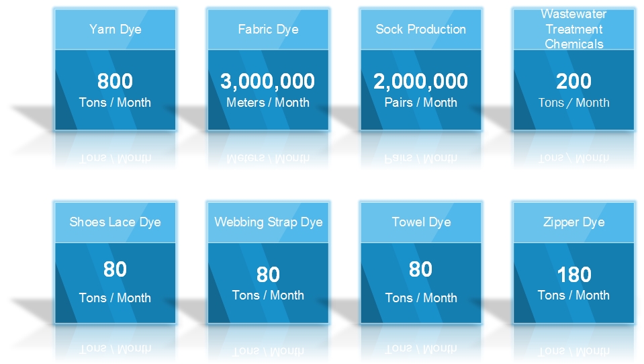Click the Meters / Month unit text
This screenshot has height=364, width=644.
tap(268, 103)
